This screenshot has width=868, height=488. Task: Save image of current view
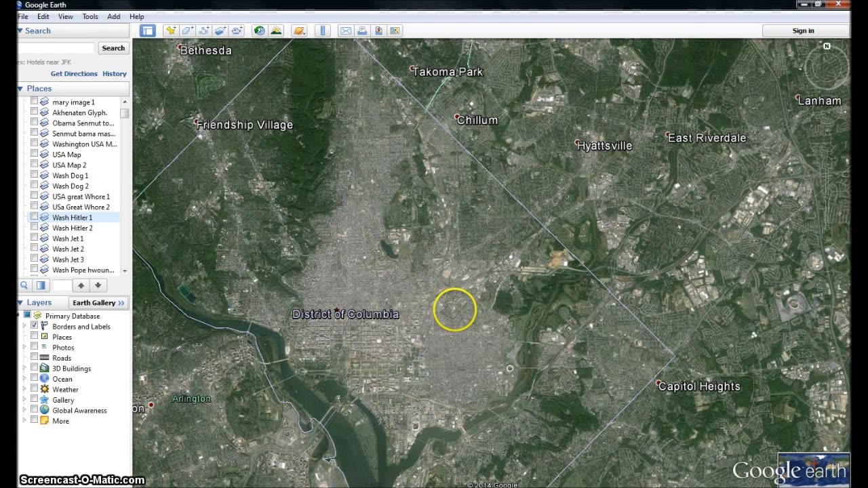pyautogui.click(x=378, y=30)
